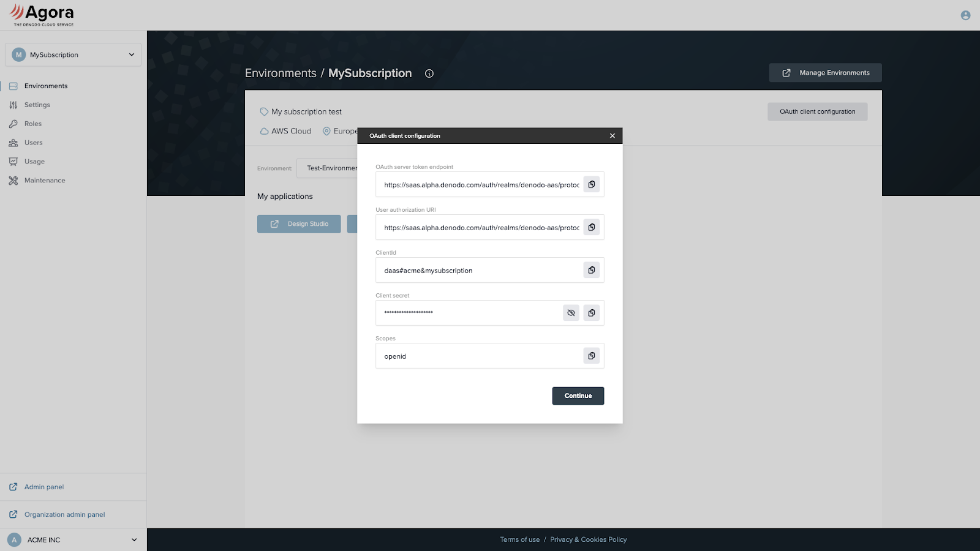Open the Test-Environment selector dropdown
This screenshot has height=551, width=980.
327,168
